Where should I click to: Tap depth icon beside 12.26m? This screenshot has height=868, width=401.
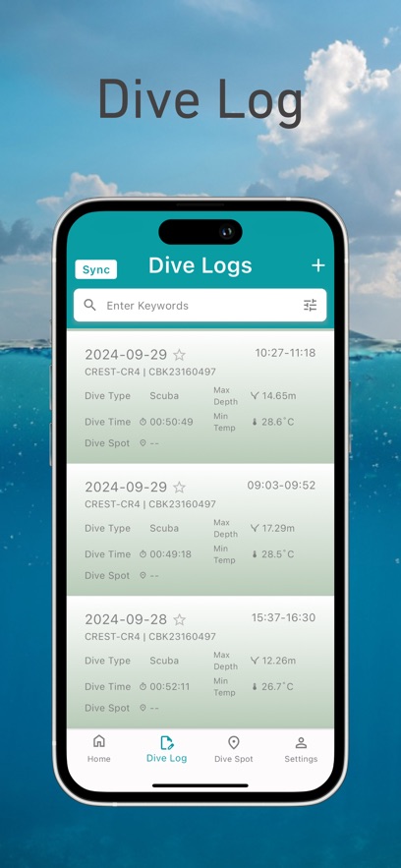point(255,661)
